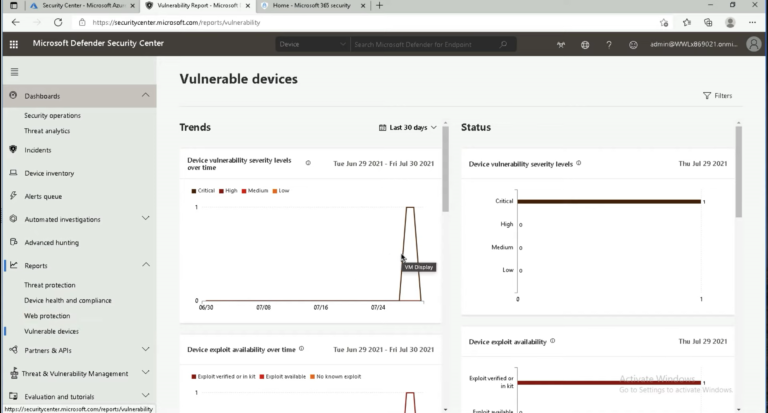
Task: Click info icon next to exploit availability over time
Action: [x=301, y=349]
